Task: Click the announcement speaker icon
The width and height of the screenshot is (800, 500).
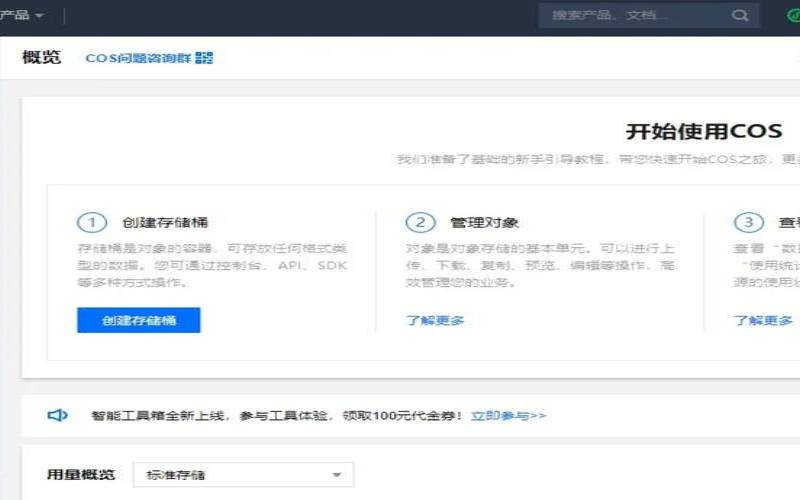Action: point(58,415)
